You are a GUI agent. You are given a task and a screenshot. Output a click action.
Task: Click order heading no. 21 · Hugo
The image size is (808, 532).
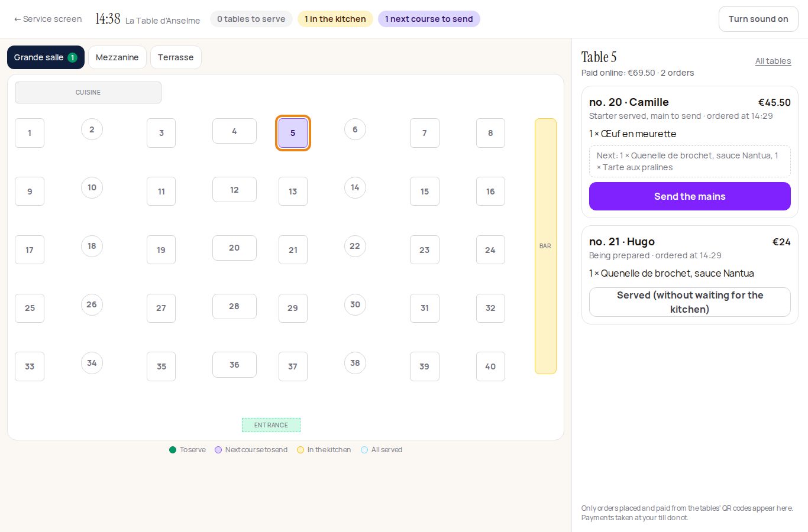click(622, 242)
